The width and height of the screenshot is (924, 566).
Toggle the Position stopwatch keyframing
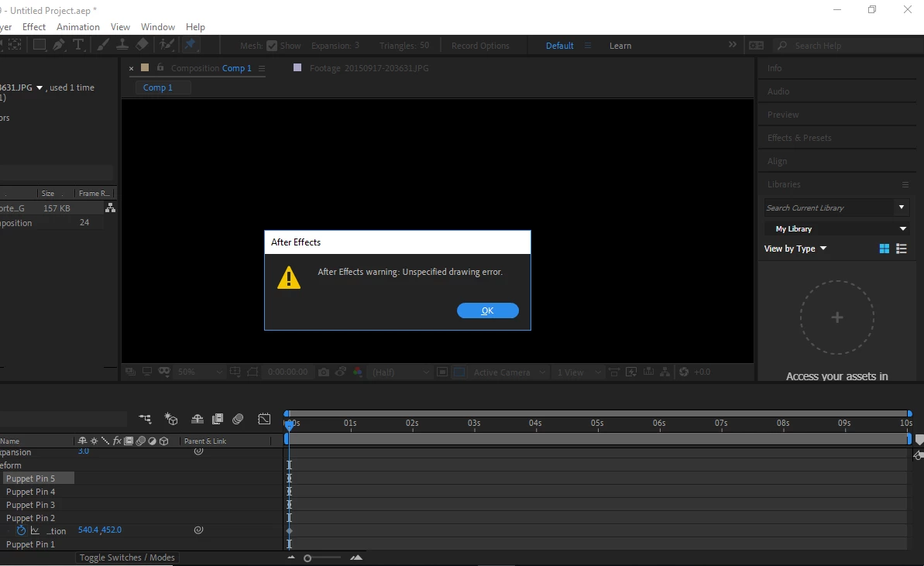click(x=21, y=530)
